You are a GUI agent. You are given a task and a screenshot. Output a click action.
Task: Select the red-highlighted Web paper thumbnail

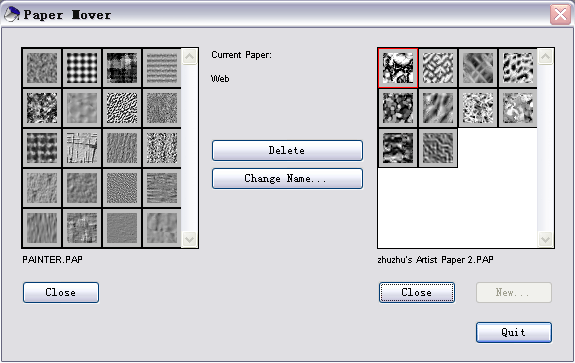tap(398, 68)
